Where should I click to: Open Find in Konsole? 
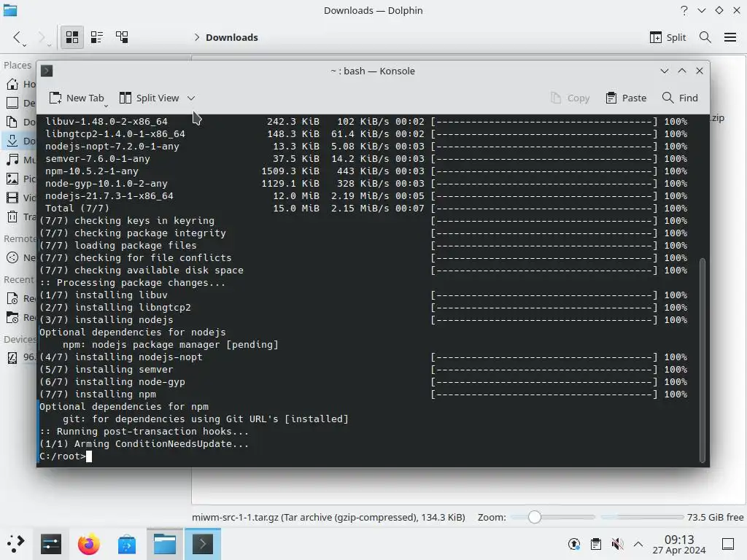(681, 98)
